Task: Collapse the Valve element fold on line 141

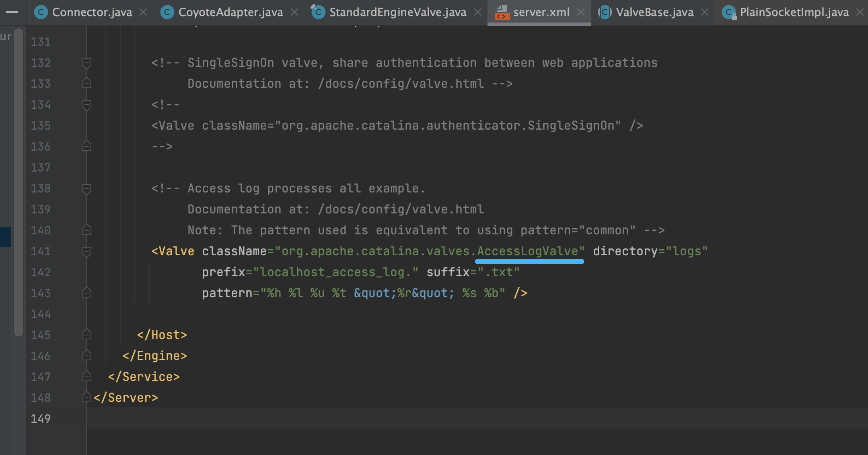Action: [86, 251]
